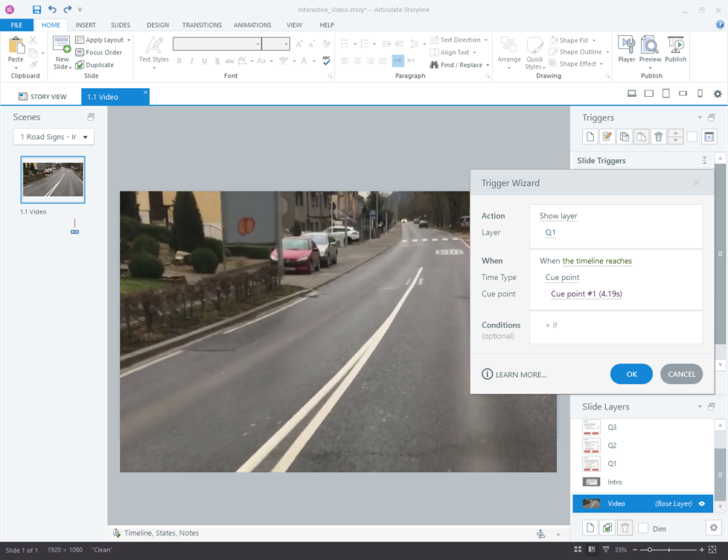Delete a trigger using the trash icon

click(x=658, y=136)
